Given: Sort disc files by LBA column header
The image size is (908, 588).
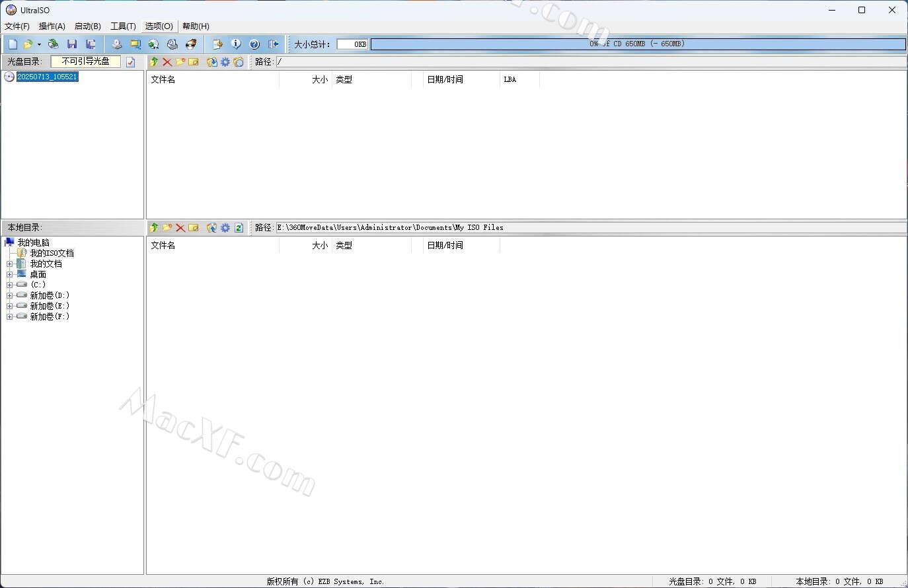Looking at the screenshot, I should (x=520, y=79).
